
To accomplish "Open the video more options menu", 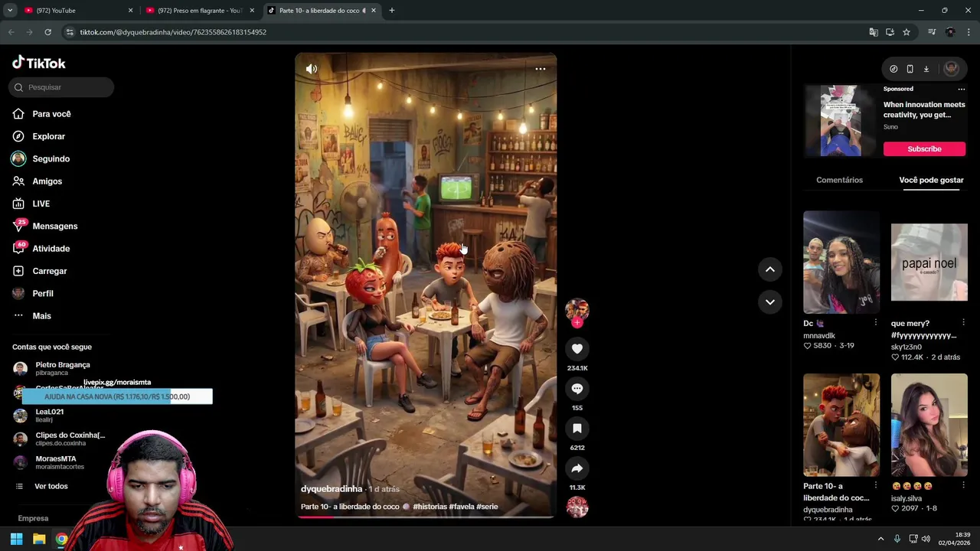I will [541, 69].
